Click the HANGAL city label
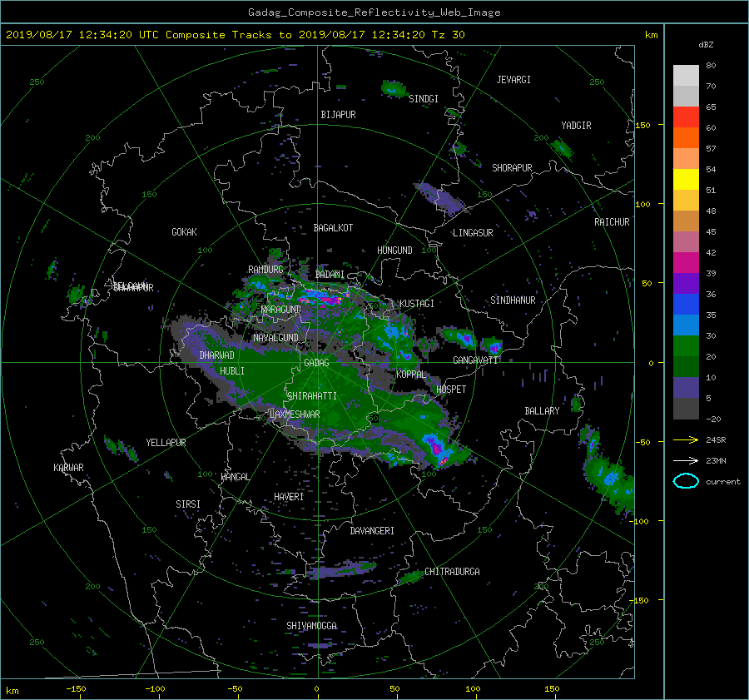This screenshot has height=700, width=749. pyautogui.click(x=235, y=477)
